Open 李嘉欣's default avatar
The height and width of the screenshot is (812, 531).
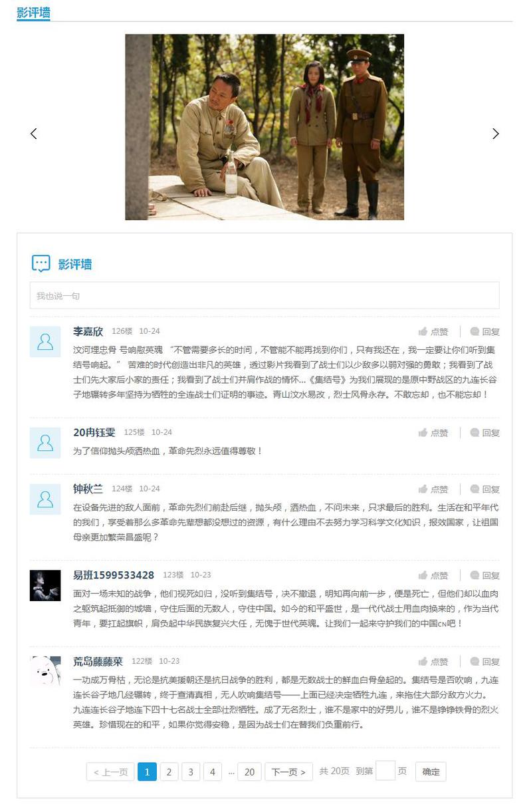coord(45,342)
